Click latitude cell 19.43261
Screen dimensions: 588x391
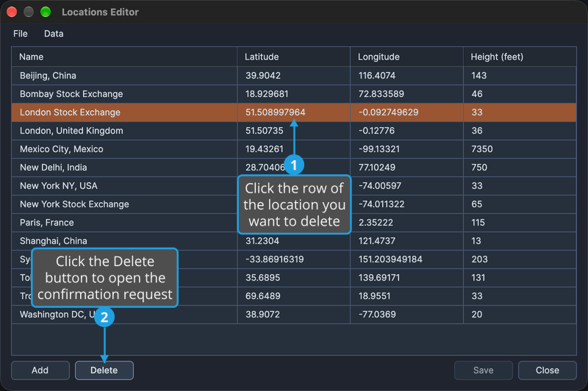click(x=293, y=149)
